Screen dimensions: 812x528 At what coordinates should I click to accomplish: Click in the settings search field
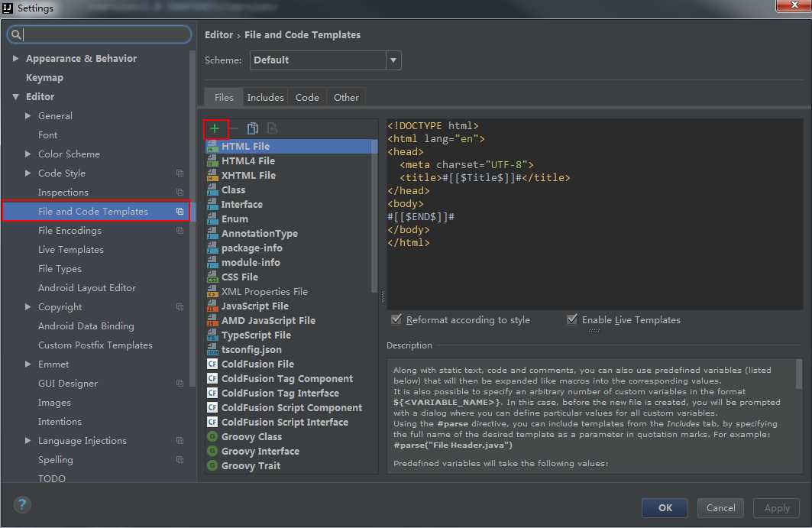tap(99, 34)
